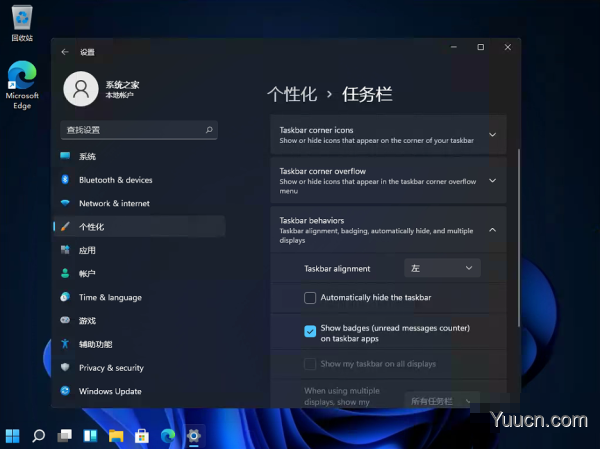Open 游戏 settings category
Image resolution: width=600 pixels, height=449 pixels.
(139, 320)
